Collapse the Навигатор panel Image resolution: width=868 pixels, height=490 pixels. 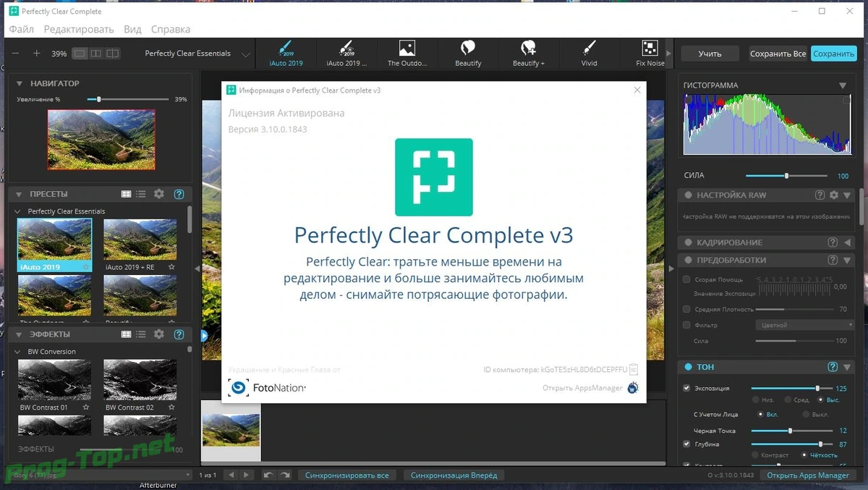click(20, 83)
